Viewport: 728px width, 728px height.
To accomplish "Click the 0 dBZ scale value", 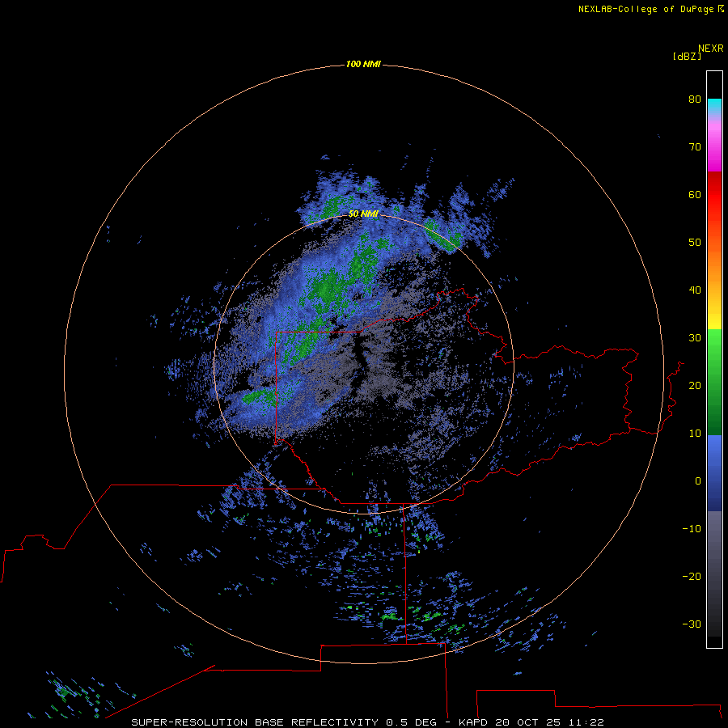I will 698,481.
